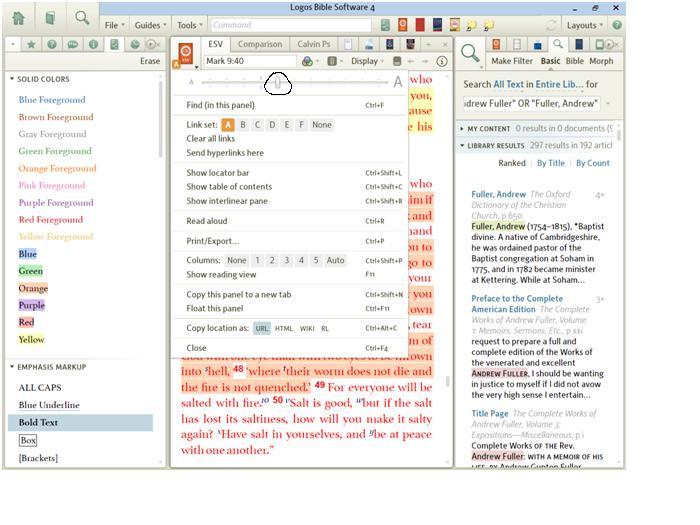
Task: Choose HTML copy location format
Action: pyautogui.click(x=284, y=328)
